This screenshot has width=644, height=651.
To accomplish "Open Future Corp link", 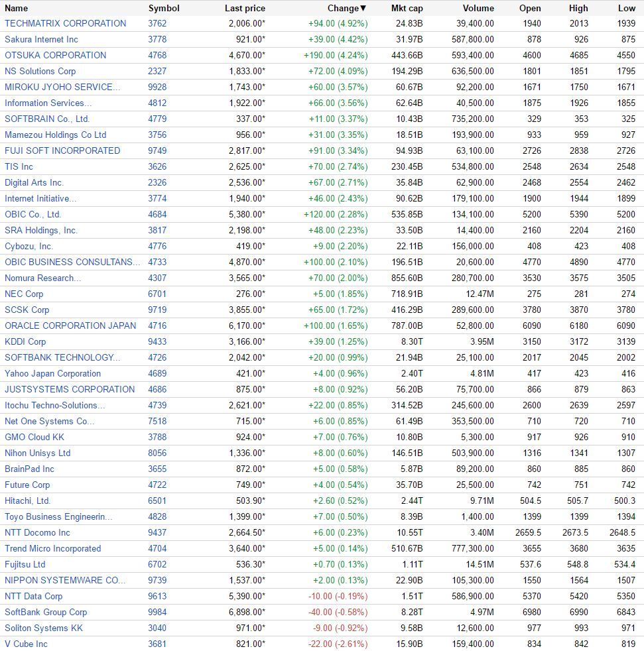I will (27, 485).
